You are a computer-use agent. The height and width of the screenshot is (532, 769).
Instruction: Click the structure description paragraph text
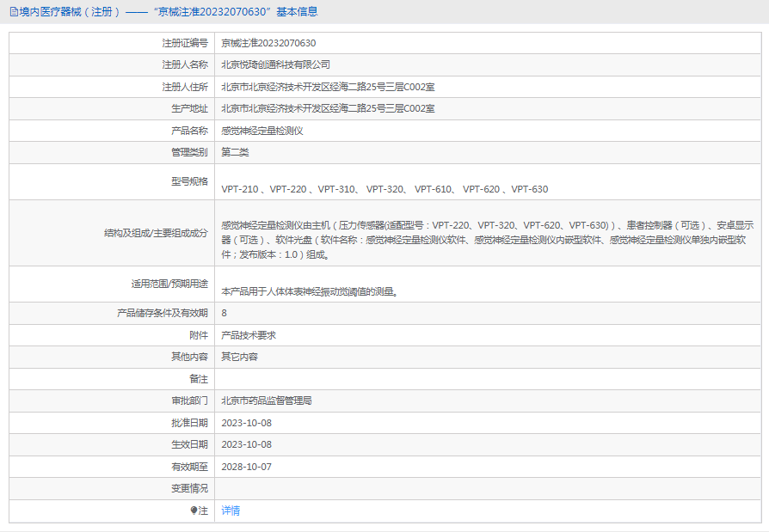(x=487, y=240)
